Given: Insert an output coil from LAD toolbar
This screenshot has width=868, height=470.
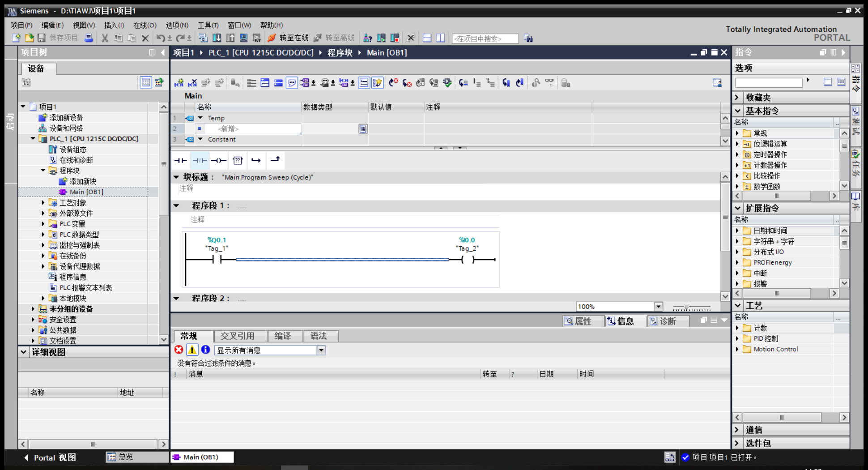Looking at the screenshot, I should (x=218, y=160).
